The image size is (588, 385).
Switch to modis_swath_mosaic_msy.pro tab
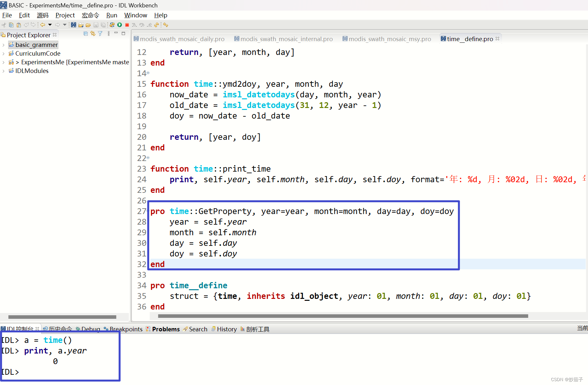[387, 39]
